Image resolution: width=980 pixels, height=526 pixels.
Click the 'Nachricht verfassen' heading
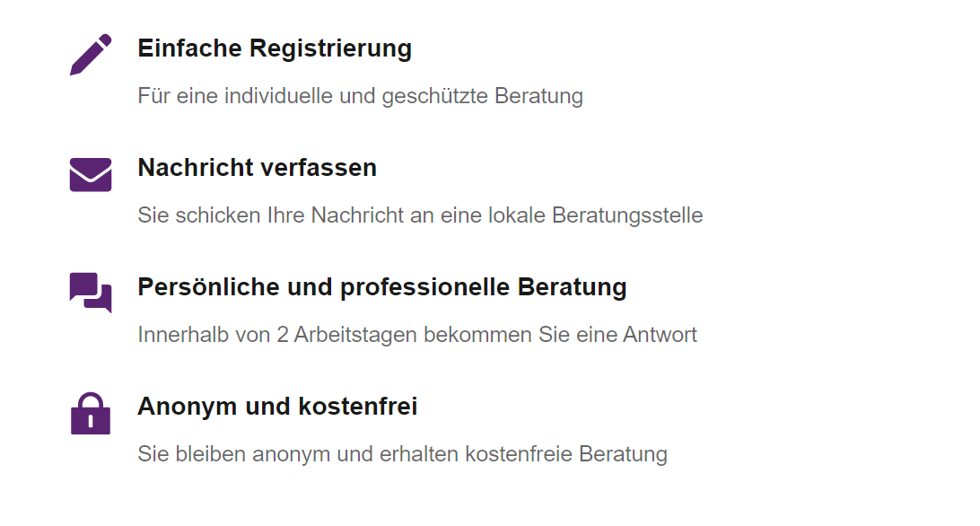[x=257, y=168]
